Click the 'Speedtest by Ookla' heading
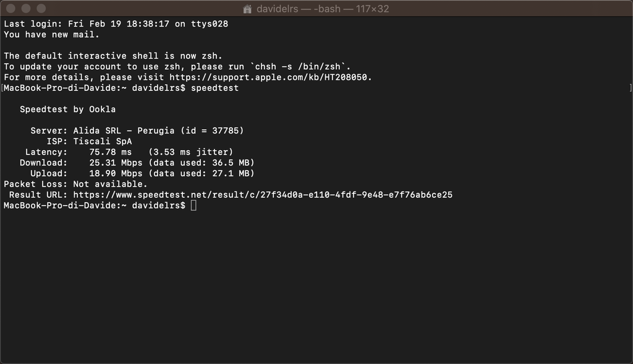This screenshot has height=364, width=633. click(x=68, y=109)
